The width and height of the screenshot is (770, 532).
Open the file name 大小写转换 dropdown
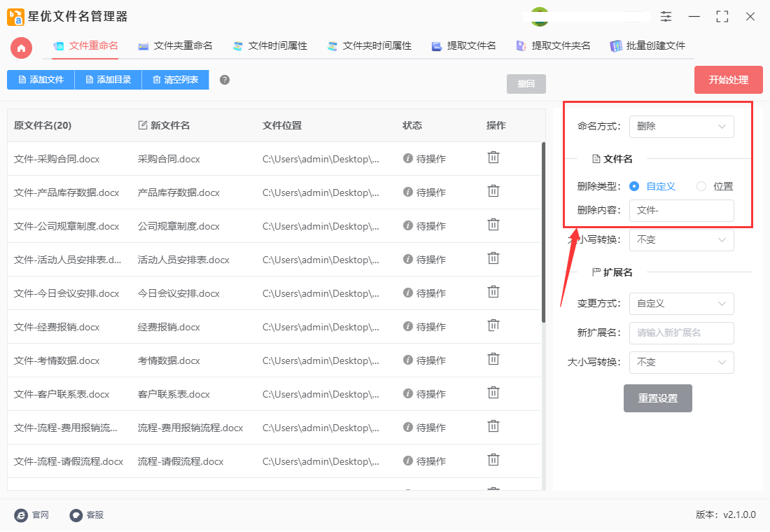point(682,240)
